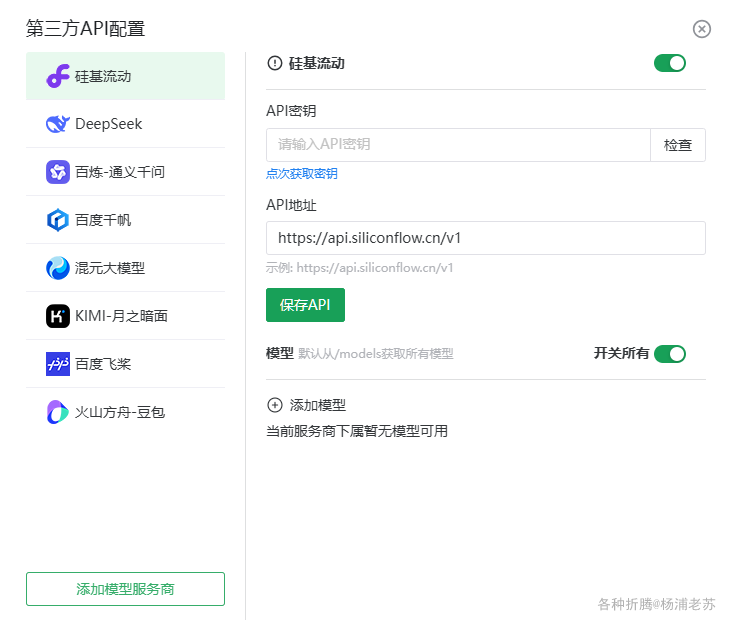Open the 点次获取密钥 link
The width and height of the screenshot is (737, 631).
[x=302, y=174]
